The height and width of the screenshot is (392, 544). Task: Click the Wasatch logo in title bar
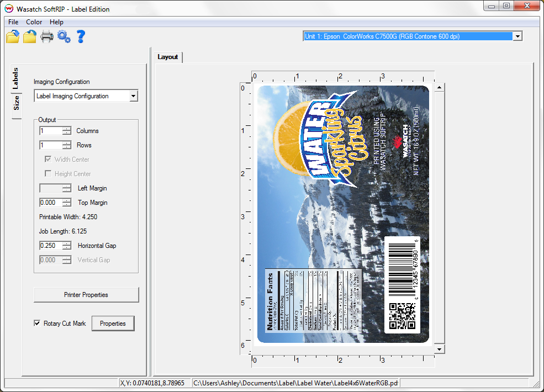[x=9, y=9]
